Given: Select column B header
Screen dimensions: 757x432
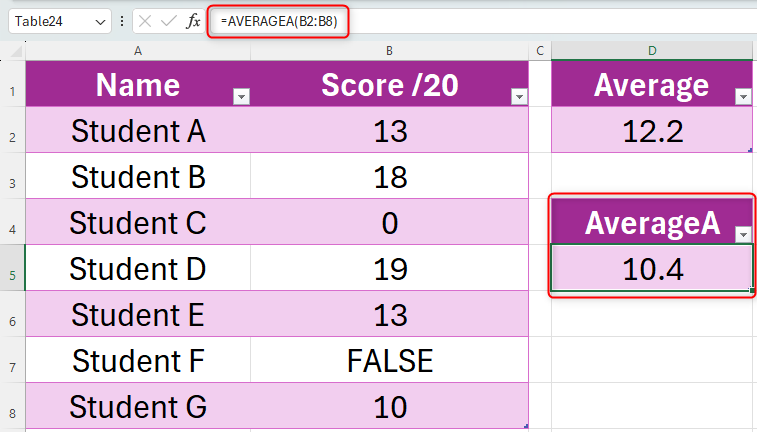Looking at the screenshot, I should (389, 51).
